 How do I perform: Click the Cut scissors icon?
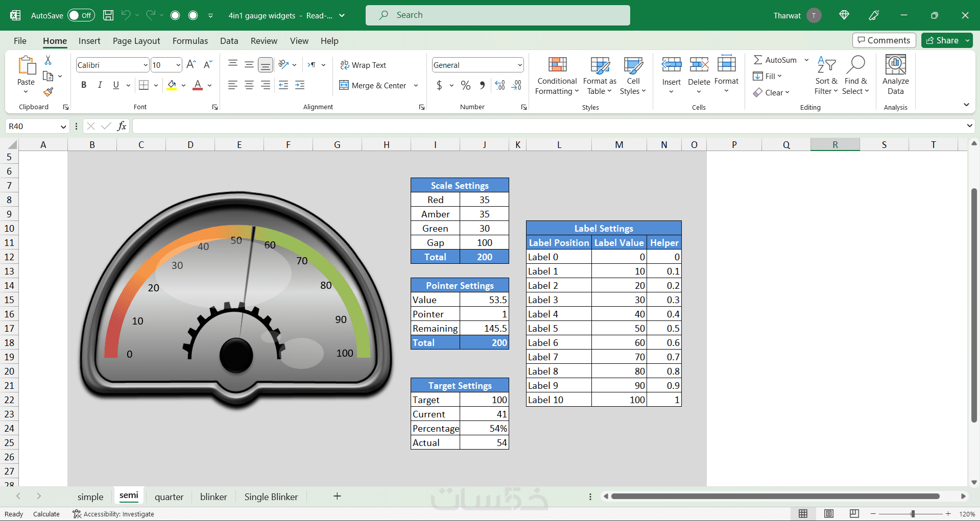click(48, 60)
